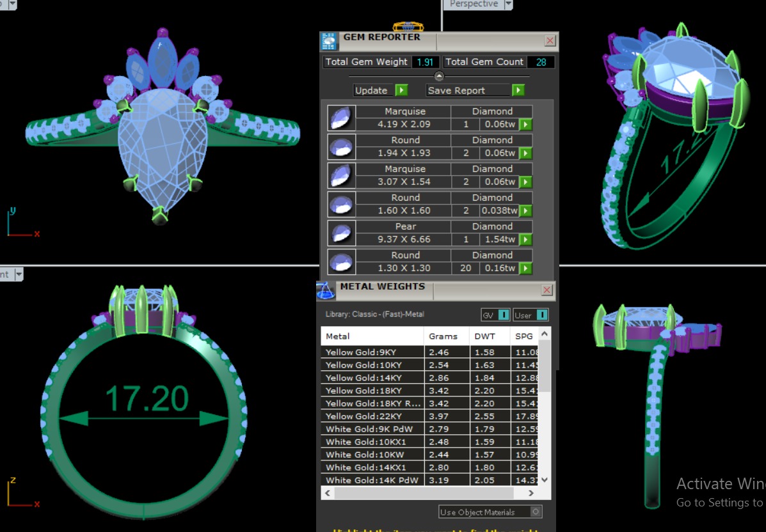Click the 17.20 dimension in front viewport

[x=147, y=398]
